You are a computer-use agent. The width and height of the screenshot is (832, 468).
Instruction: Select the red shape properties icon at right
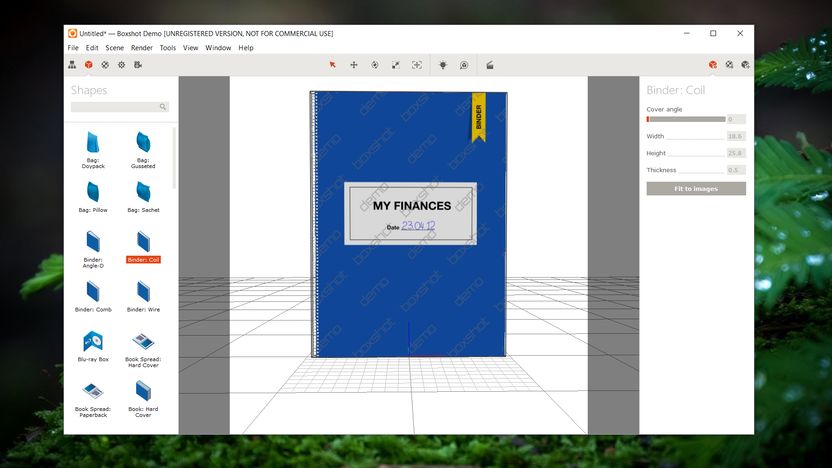click(x=713, y=65)
